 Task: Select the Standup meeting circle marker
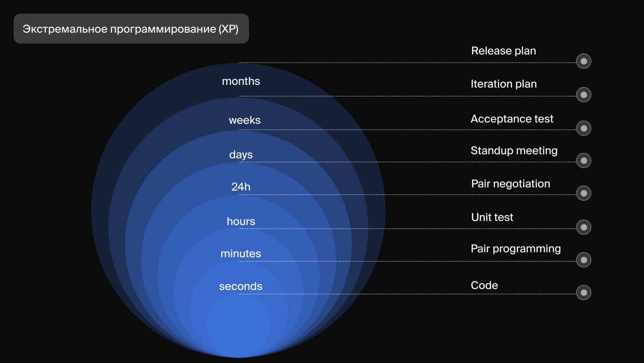[584, 160]
